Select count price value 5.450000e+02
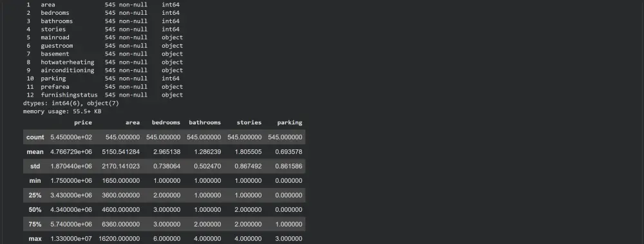 point(71,137)
